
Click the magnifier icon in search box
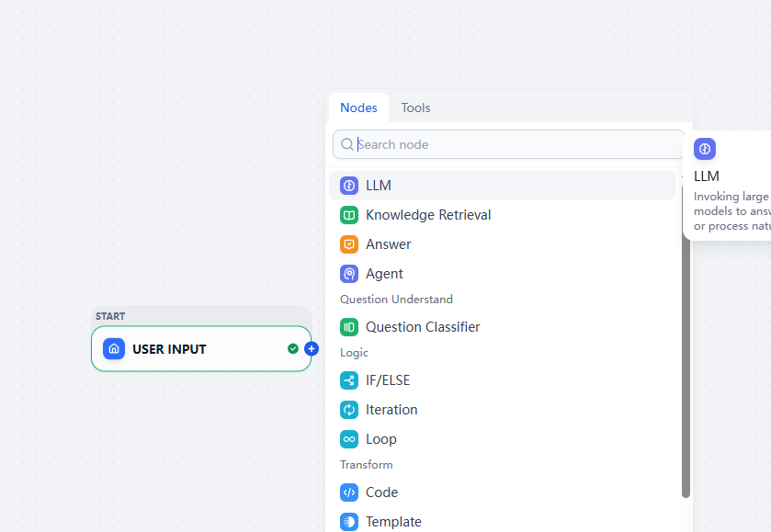tap(347, 144)
